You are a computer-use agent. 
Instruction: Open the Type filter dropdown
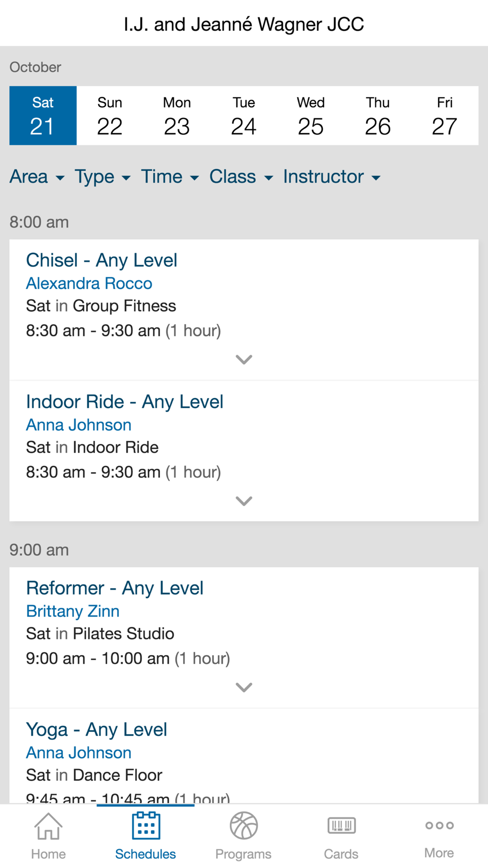point(102,177)
